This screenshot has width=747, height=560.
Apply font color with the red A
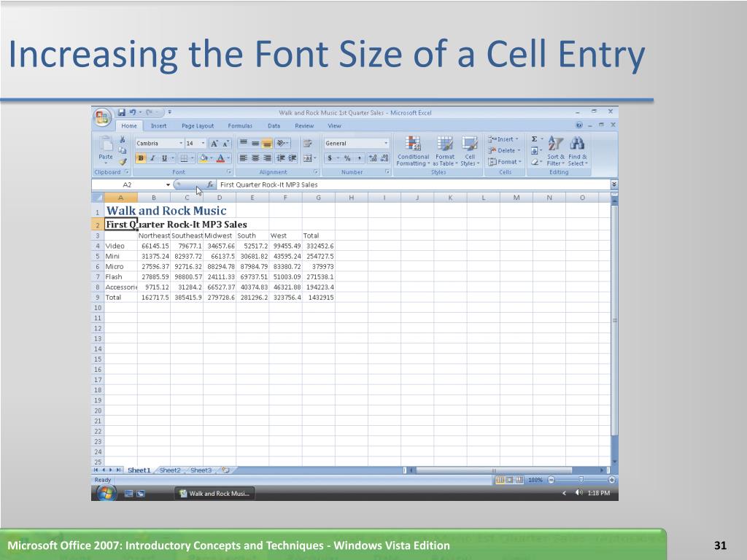220,158
